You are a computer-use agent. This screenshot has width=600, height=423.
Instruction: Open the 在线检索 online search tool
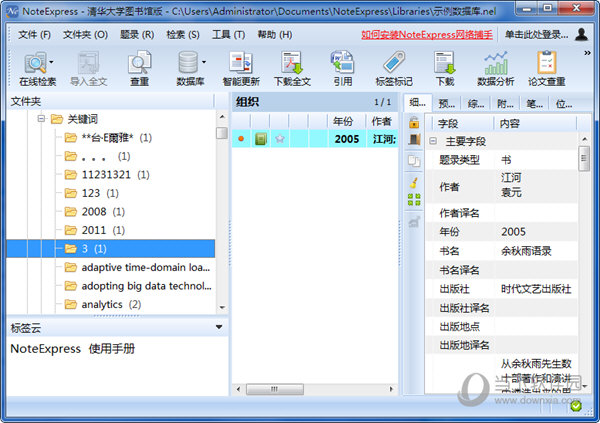[37, 69]
